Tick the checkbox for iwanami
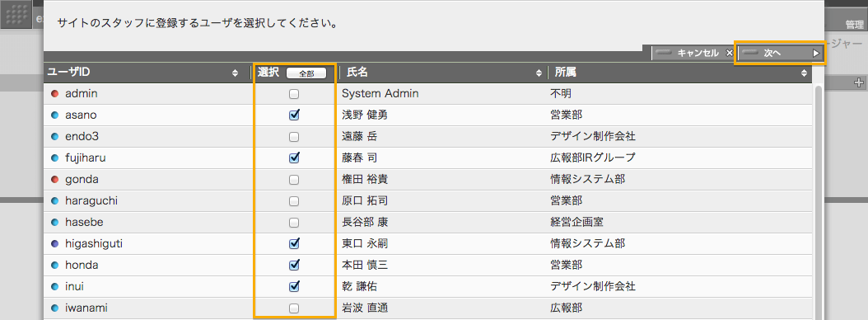 [294, 308]
